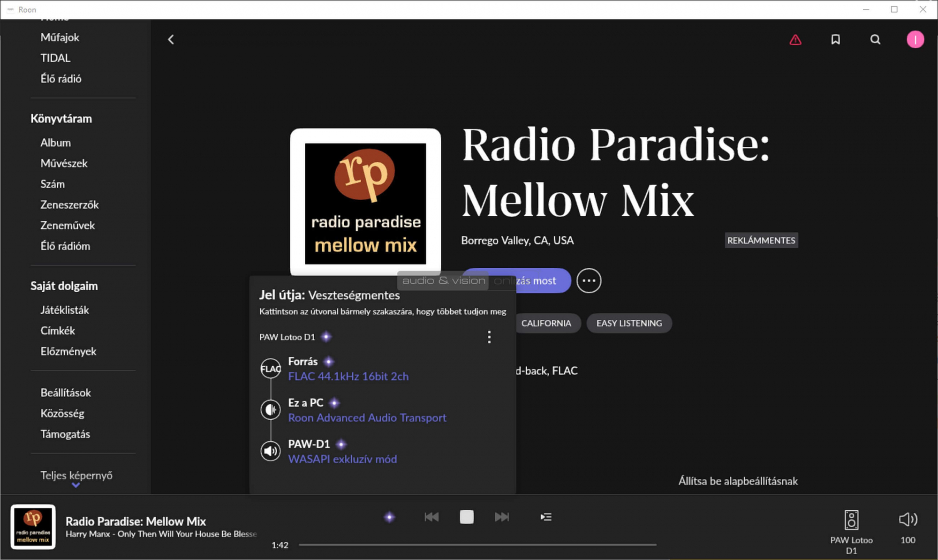Open the pink user profile avatar
Viewport: 938px width, 560px height.
click(x=915, y=40)
